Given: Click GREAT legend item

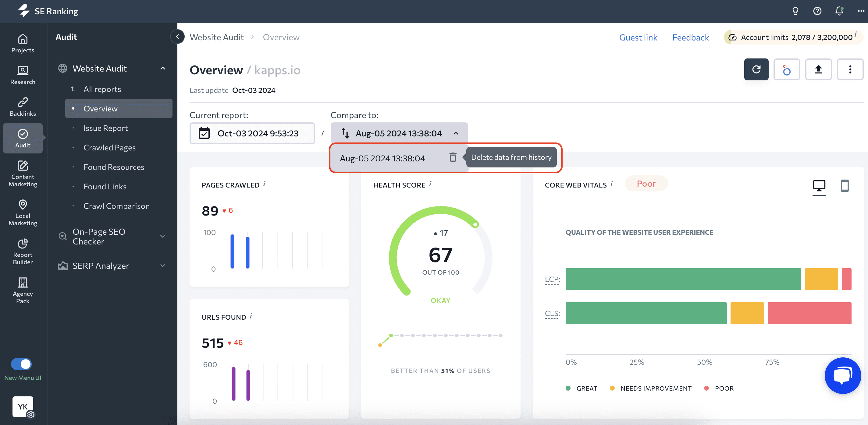Looking at the screenshot, I should [x=582, y=388].
